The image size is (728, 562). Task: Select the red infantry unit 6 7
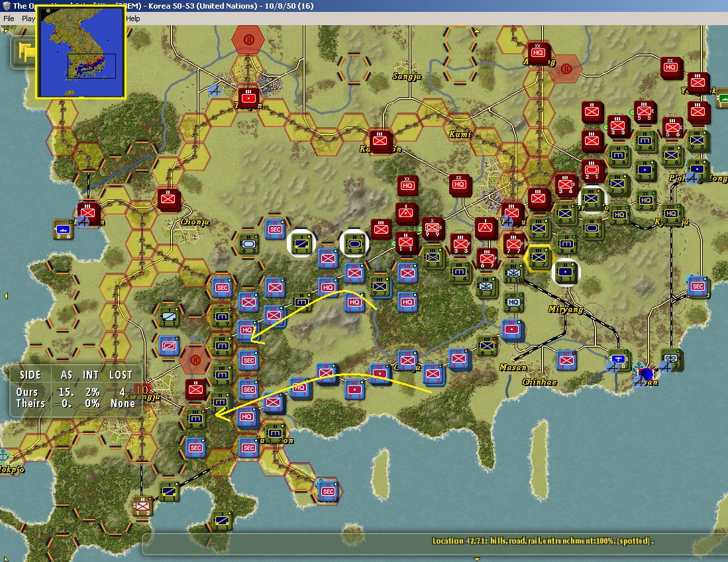pyautogui.click(x=487, y=258)
